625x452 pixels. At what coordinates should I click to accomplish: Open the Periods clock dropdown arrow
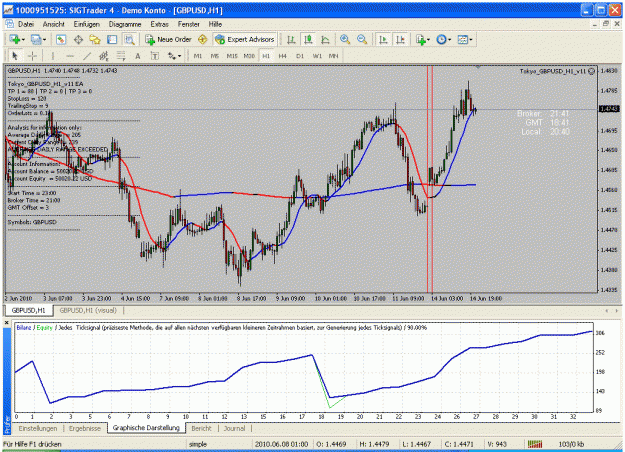point(449,40)
